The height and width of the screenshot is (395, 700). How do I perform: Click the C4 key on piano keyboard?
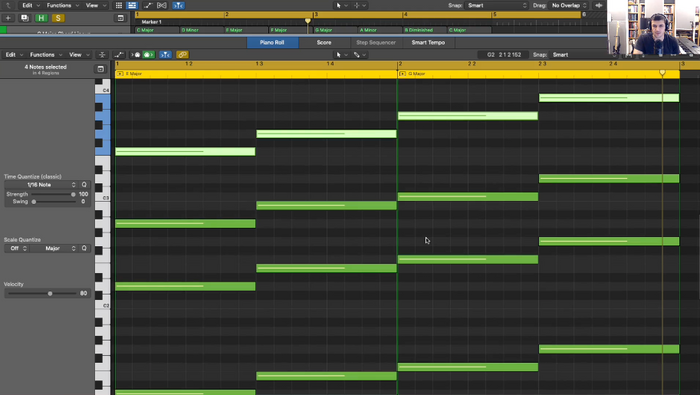103,90
